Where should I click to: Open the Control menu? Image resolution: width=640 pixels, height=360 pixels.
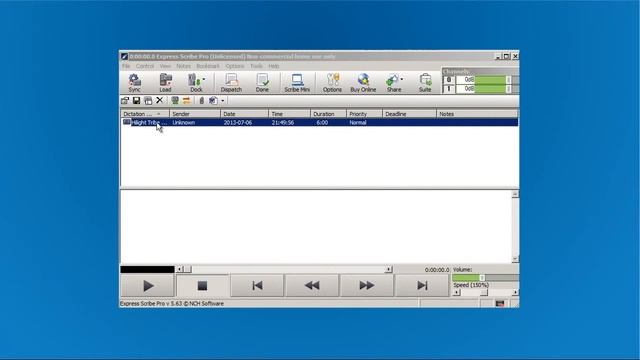pyautogui.click(x=144, y=66)
